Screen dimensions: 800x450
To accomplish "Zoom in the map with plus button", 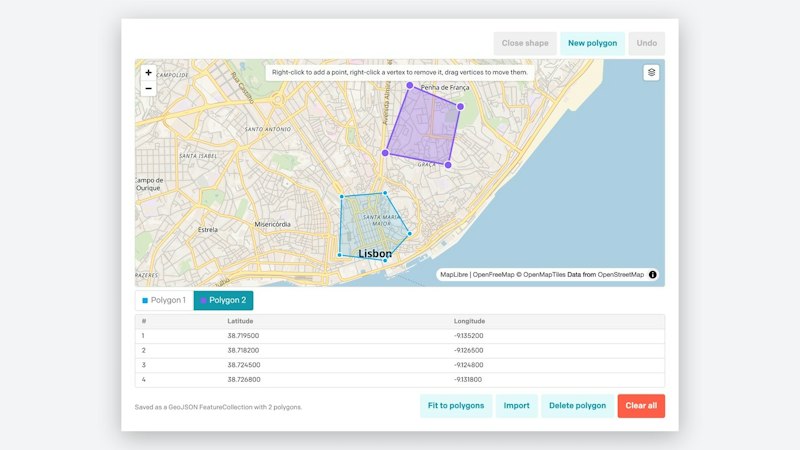I will (148, 72).
